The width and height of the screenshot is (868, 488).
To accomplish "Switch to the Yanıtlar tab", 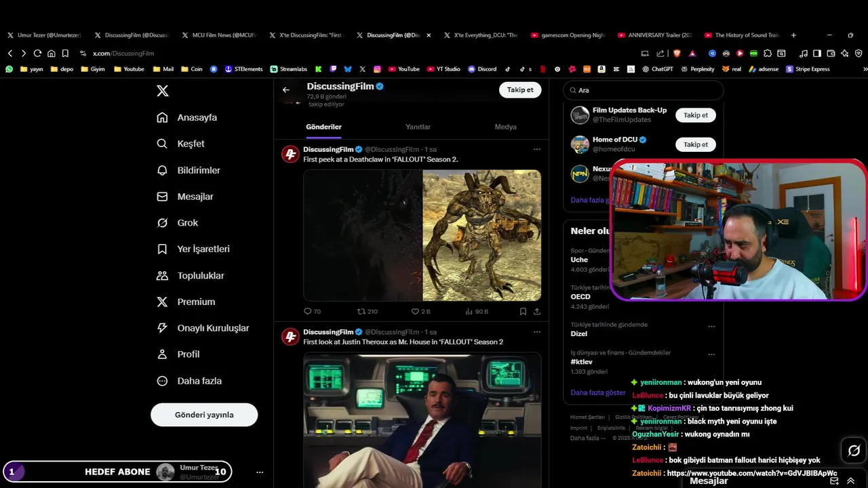I will 418,127.
